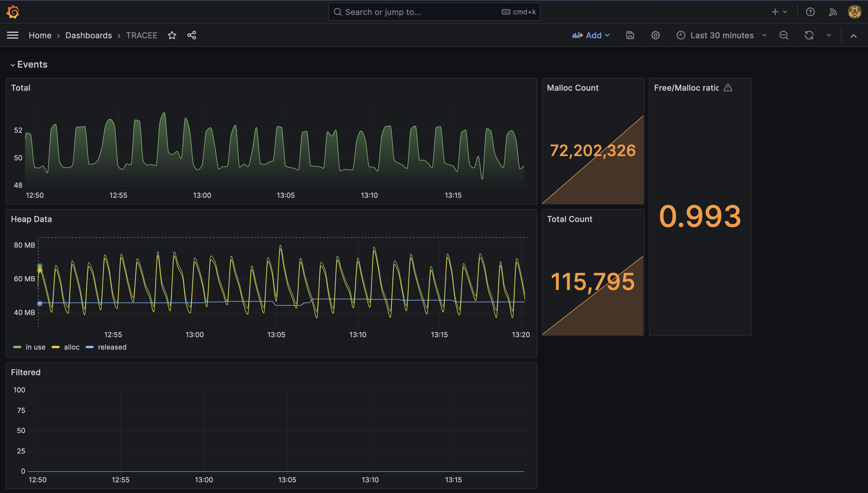Click the share dashboard icon

[x=191, y=35]
